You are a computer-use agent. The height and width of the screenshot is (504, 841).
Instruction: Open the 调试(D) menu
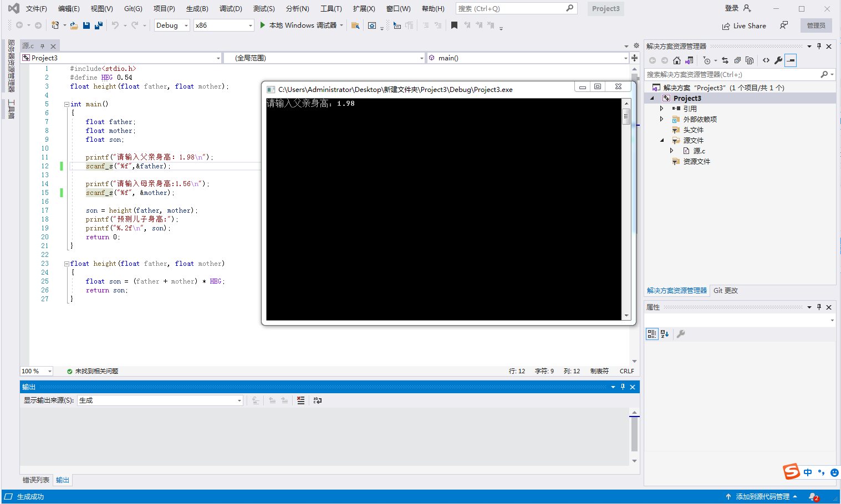point(231,9)
